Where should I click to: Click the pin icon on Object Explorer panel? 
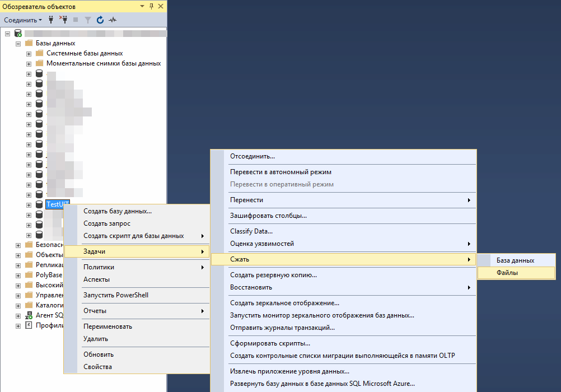pos(152,6)
